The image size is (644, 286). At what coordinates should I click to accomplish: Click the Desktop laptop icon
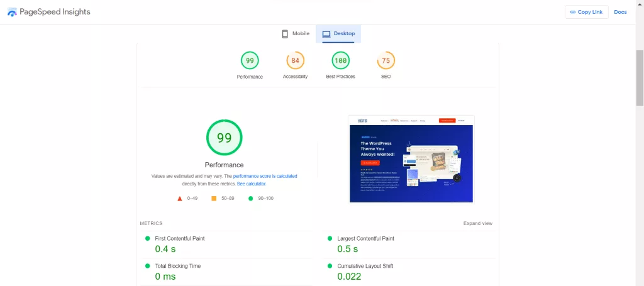coord(326,34)
